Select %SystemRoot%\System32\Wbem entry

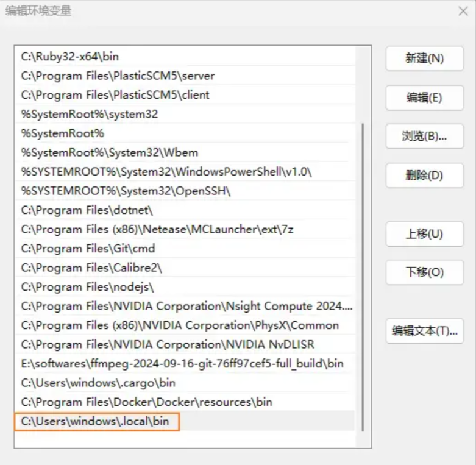pyautogui.click(x=185, y=152)
